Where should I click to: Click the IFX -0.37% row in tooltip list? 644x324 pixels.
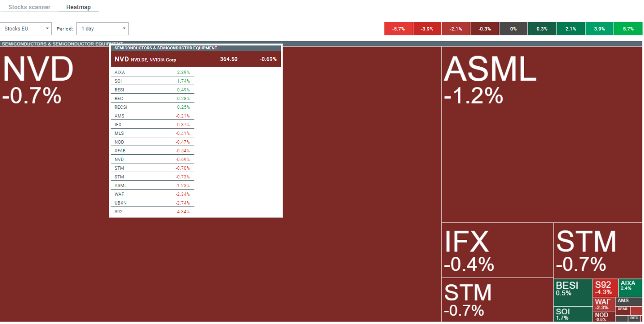[x=152, y=124]
